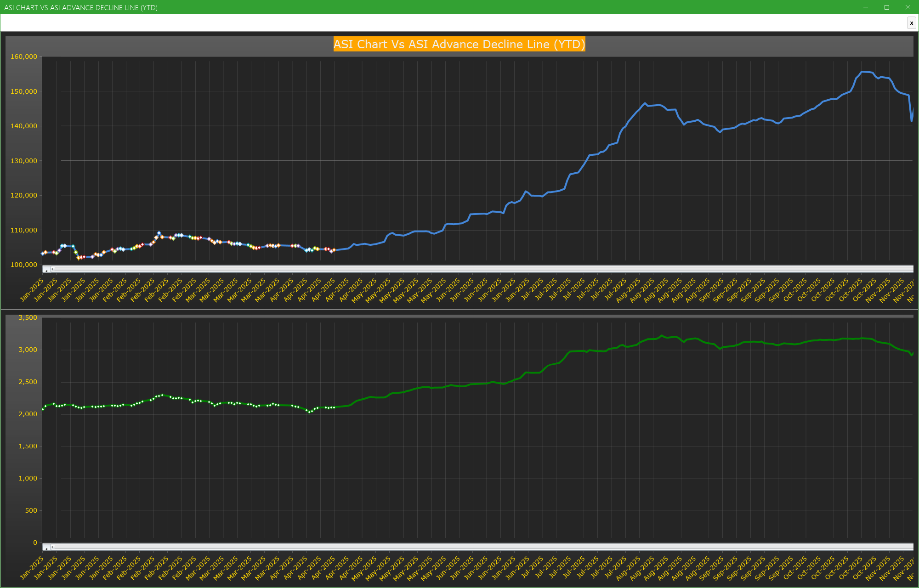This screenshot has width=919, height=588.
Task: Select the 3,500 label on lower axis
Action: [x=28, y=317]
